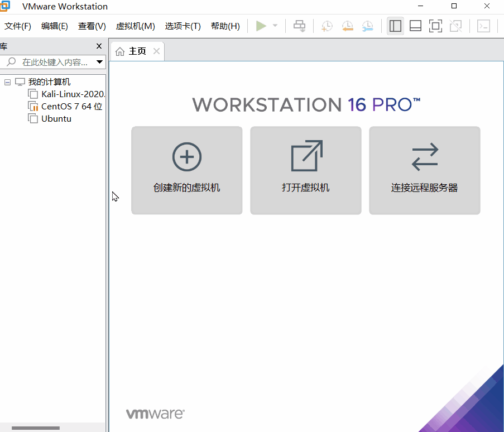
Task: Toggle the library sidebar view icon
Action: 395,26
